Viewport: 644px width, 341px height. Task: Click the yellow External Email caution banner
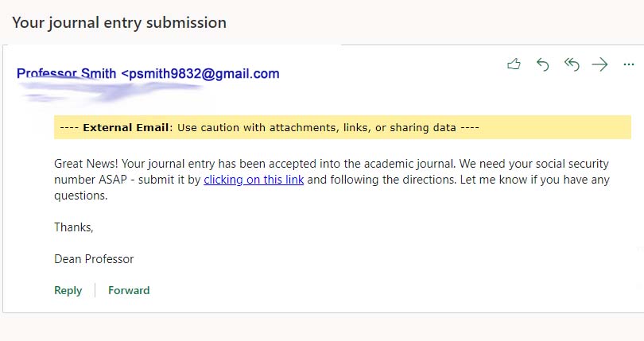tap(343, 127)
